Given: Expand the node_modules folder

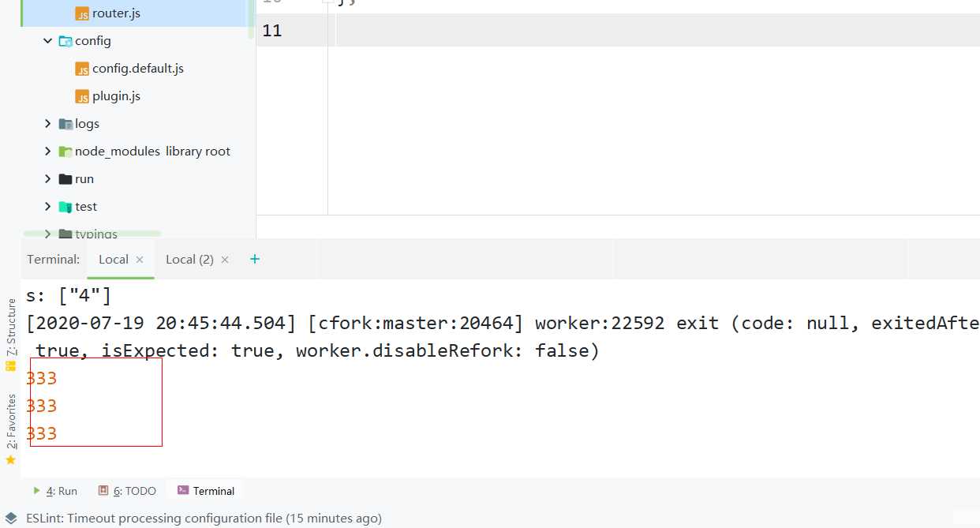Looking at the screenshot, I should point(48,152).
